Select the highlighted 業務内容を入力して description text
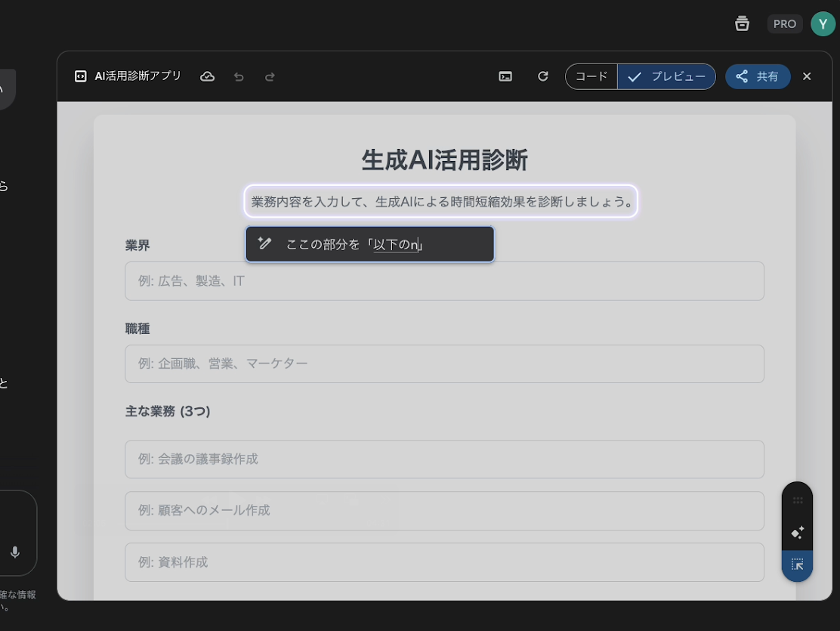This screenshot has height=631, width=840. pos(441,202)
